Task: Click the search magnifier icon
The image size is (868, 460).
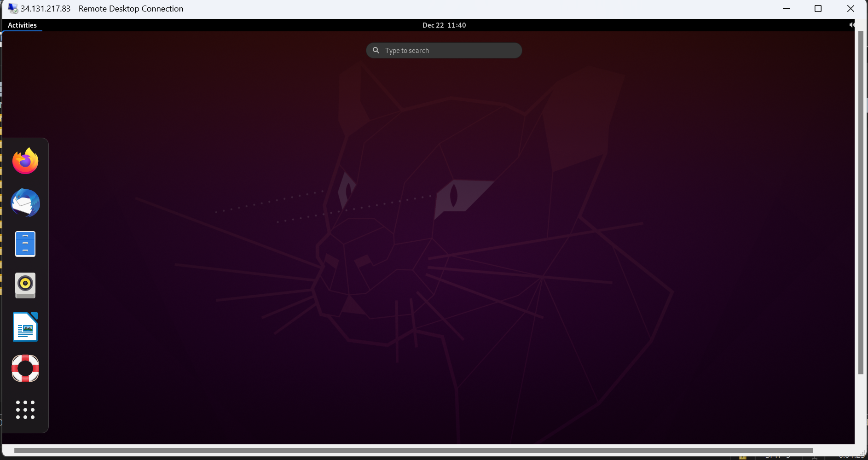Action: pos(376,50)
